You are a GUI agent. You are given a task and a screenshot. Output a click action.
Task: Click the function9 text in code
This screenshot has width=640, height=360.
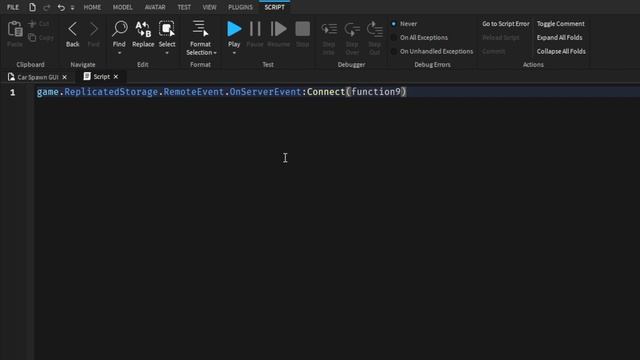click(x=376, y=92)
